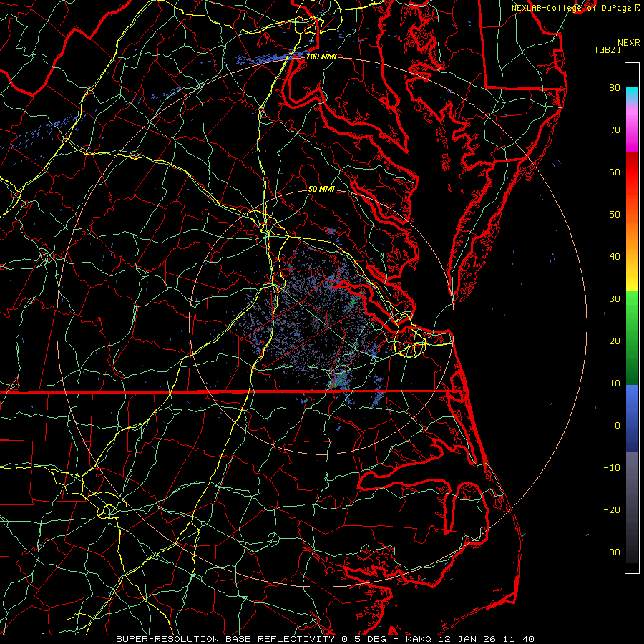Click the NEXR label above the color scale
This screenshot has width=644, height=644.
pos(629,43)
